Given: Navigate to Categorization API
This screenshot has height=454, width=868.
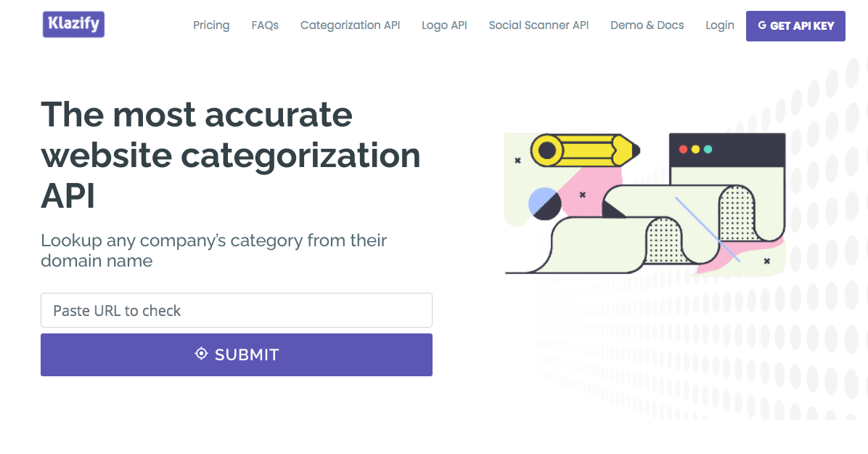Looking at the screenshot, I should pos(350,25).
